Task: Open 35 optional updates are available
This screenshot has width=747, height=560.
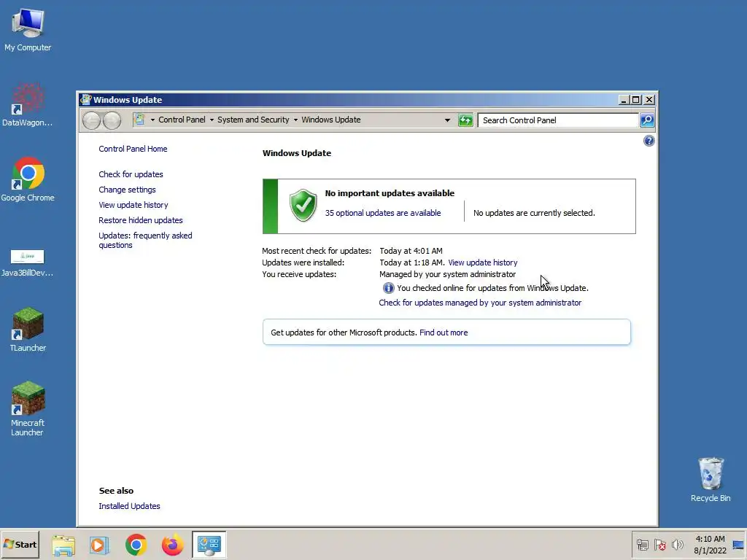Action: [383, 213]
